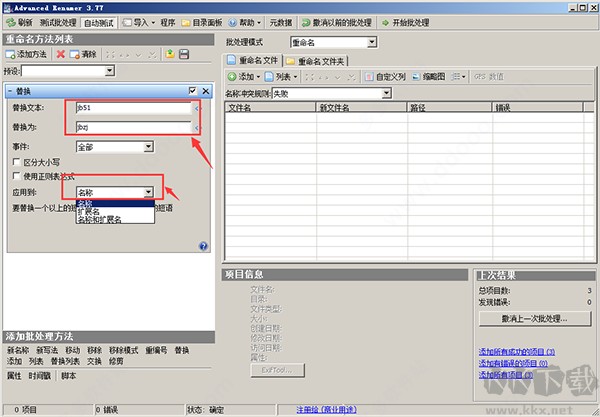The width and height of the screenshot is (600, 417).
Task: Click the 刷新 refresh icon in the toolbar
Action: click(x=11, y=23)
